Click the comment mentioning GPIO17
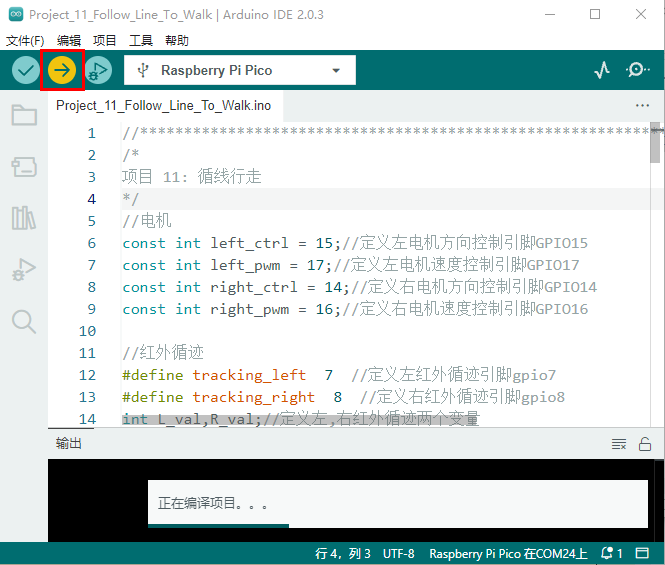This screenshot has width=665, height=565. point(456,265)
